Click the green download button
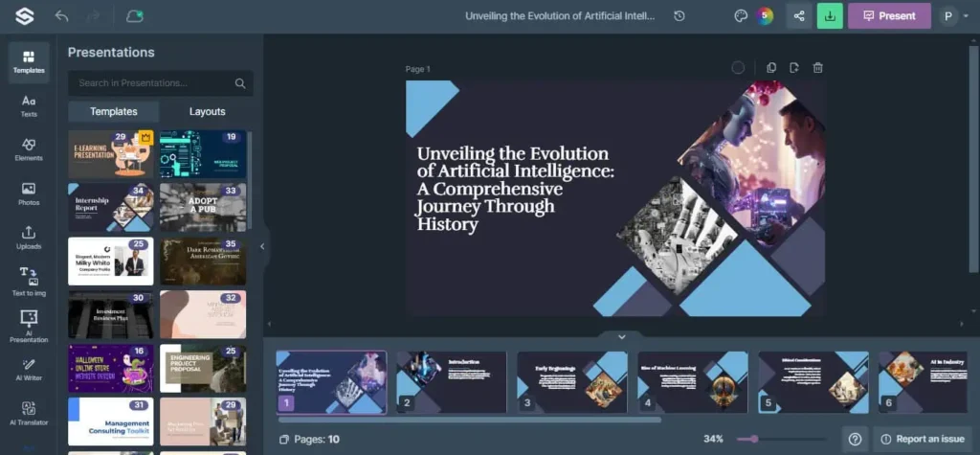The image size is (980, 455). point(830,15)
